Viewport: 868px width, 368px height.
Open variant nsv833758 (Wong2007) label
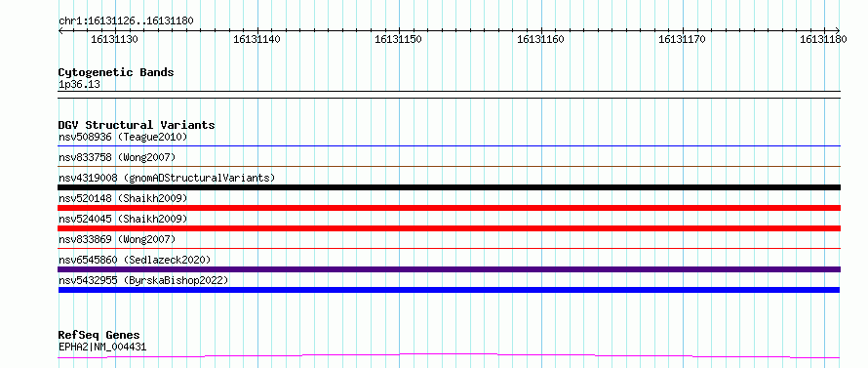(117, 157)
